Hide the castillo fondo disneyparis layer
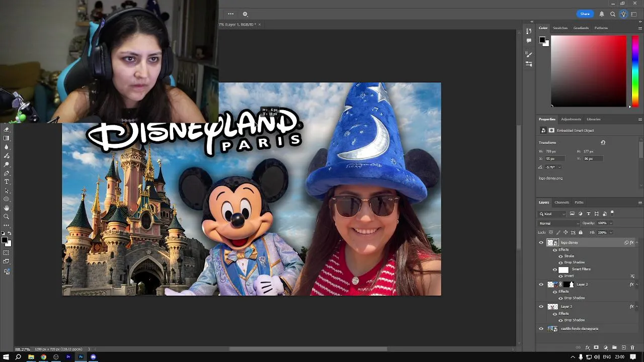This screenshot has width=644, height=362. 541,329
